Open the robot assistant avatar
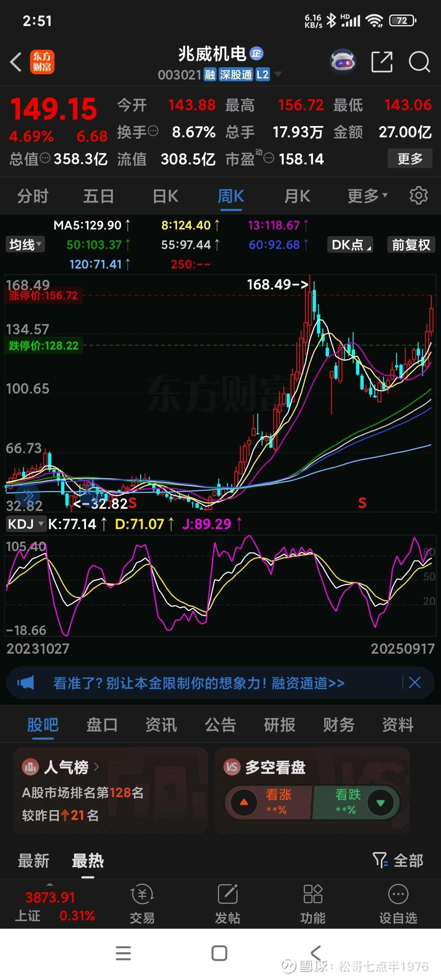Image resolution: width=441 pixels, height=980 pixels. [342, 62]
